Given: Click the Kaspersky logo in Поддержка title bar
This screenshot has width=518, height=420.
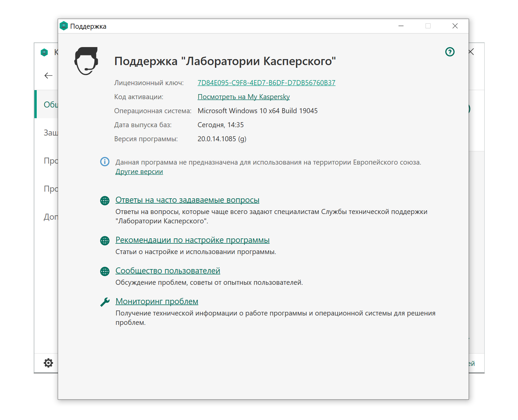Looking at the screenshot, I should (x=64, y=26).
